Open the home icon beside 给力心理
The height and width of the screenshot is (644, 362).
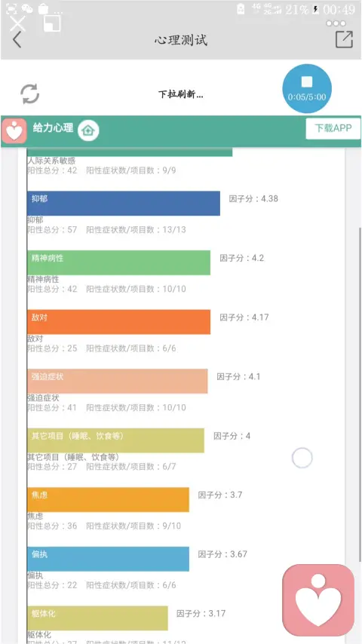tap(88, 130)
